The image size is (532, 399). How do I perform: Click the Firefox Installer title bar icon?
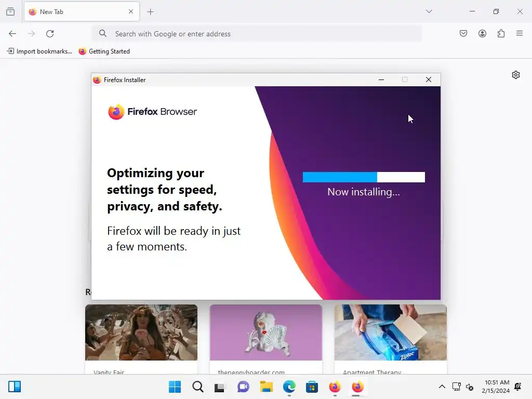tap(97, 79)
